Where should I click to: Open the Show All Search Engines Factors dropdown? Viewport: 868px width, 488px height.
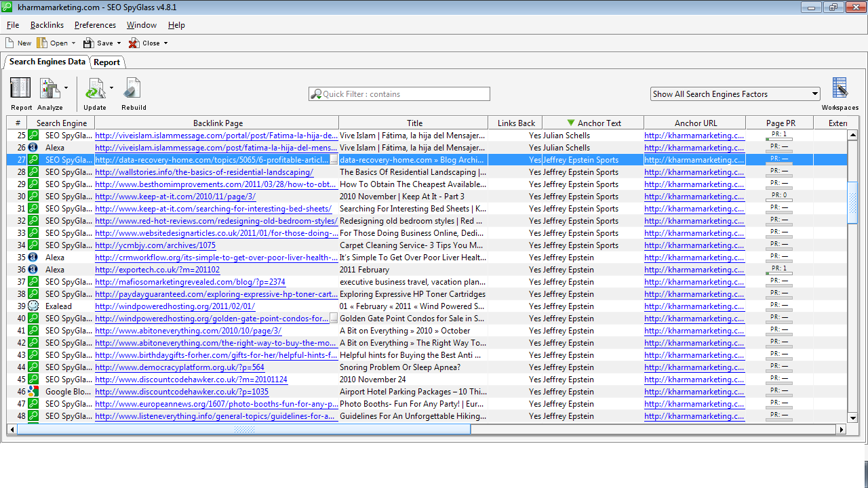[x=735, y=94]
